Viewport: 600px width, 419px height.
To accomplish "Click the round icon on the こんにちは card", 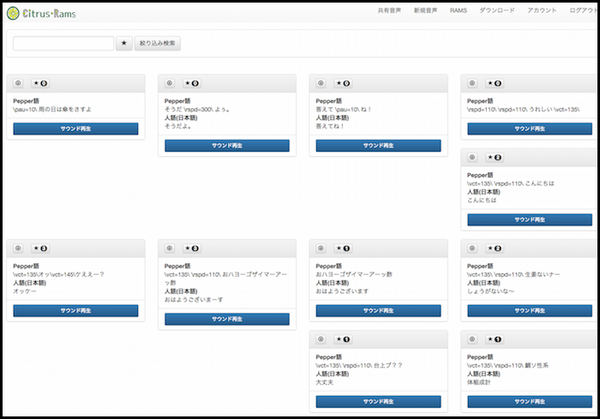I will 473,158.
